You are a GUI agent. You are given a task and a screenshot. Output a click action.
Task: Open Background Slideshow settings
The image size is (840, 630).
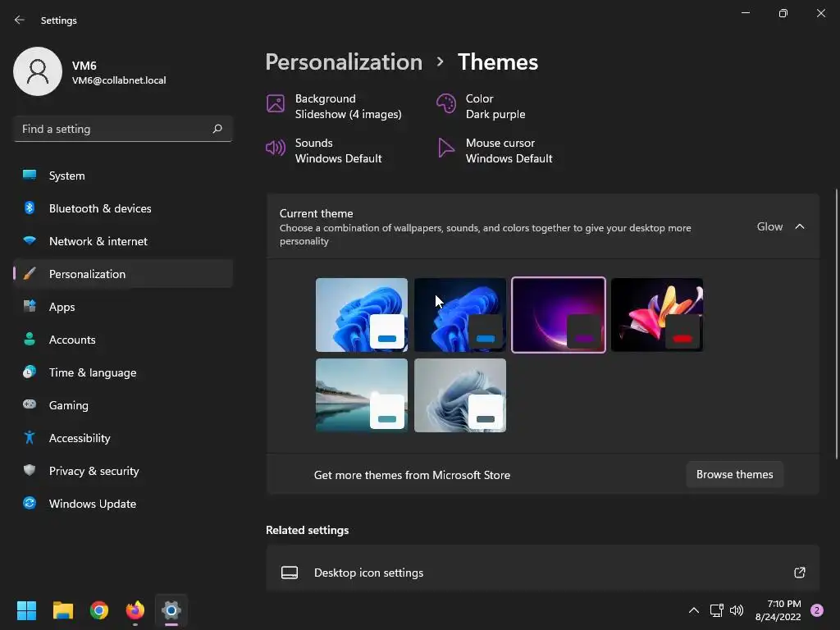(x=335, y=106)
